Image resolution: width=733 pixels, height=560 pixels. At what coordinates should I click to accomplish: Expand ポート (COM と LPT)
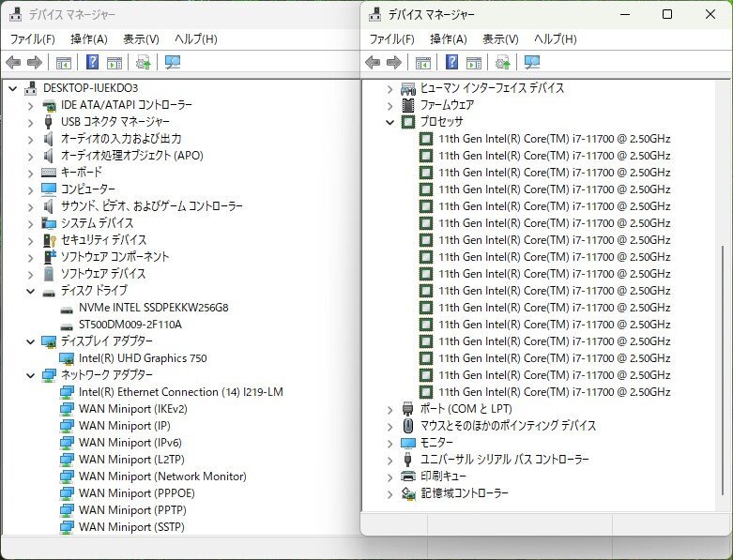(390, 410)
